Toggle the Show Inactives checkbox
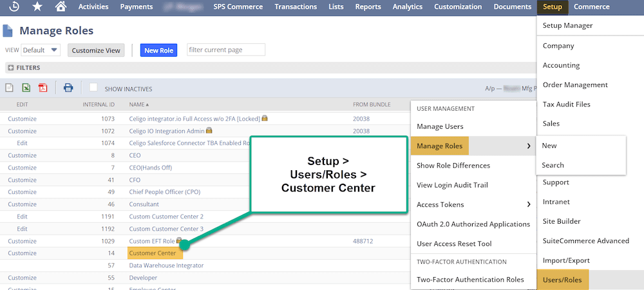Image resolution: width=644 pixels, height=290 pixels. 93,87
